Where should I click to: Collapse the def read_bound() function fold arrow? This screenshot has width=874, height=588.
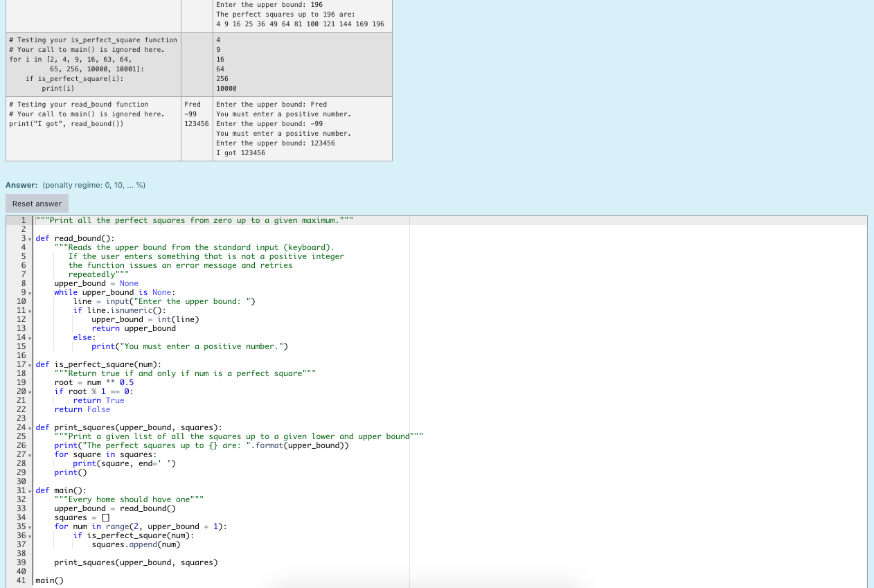coord(30,239)
